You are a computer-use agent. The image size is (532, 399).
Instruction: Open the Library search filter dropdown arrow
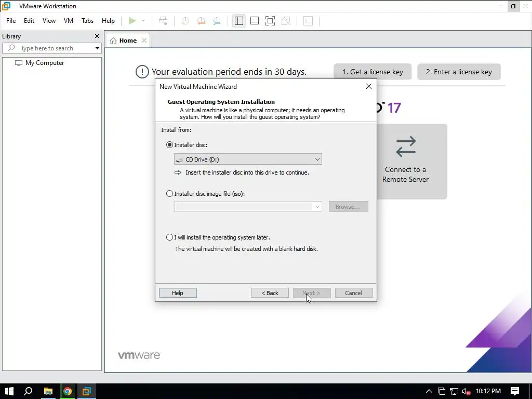point(97,48)
